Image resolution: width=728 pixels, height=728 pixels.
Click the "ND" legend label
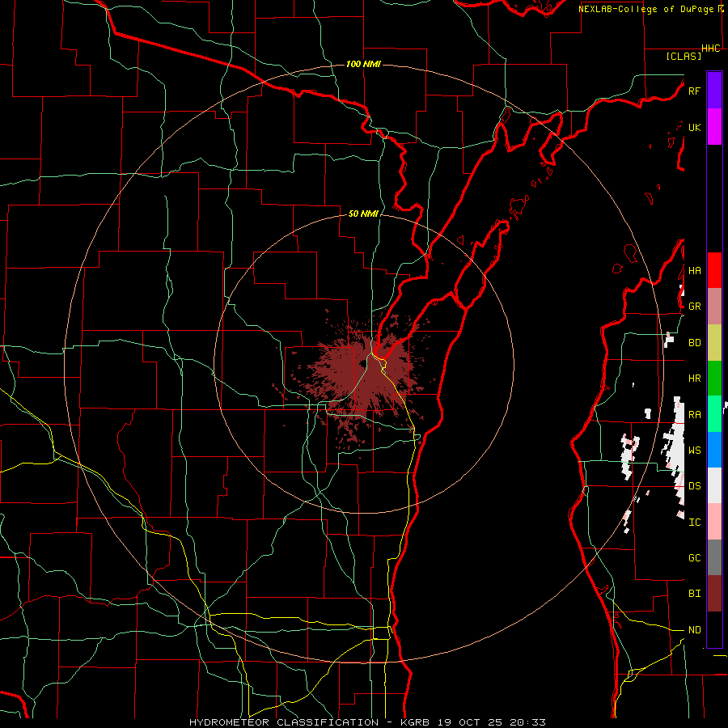click(694, 630)
